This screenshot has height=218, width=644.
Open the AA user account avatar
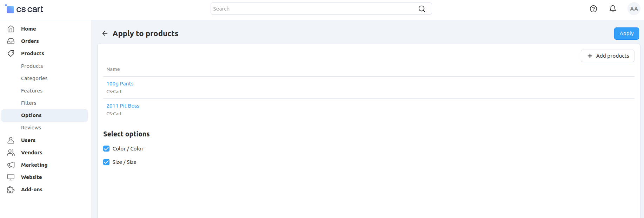tap(634, 9)
